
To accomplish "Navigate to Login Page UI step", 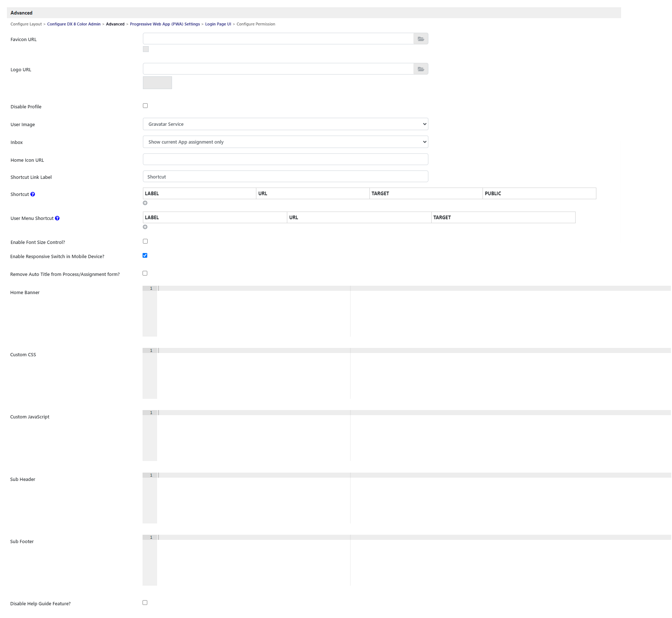I will click(x=218, y=24).
